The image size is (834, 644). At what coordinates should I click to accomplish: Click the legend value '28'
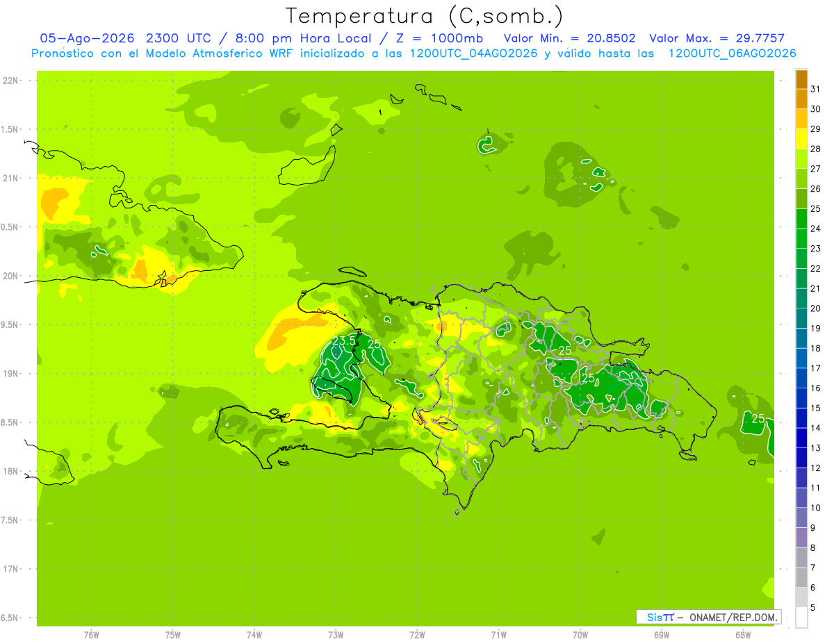click(816, 149)
